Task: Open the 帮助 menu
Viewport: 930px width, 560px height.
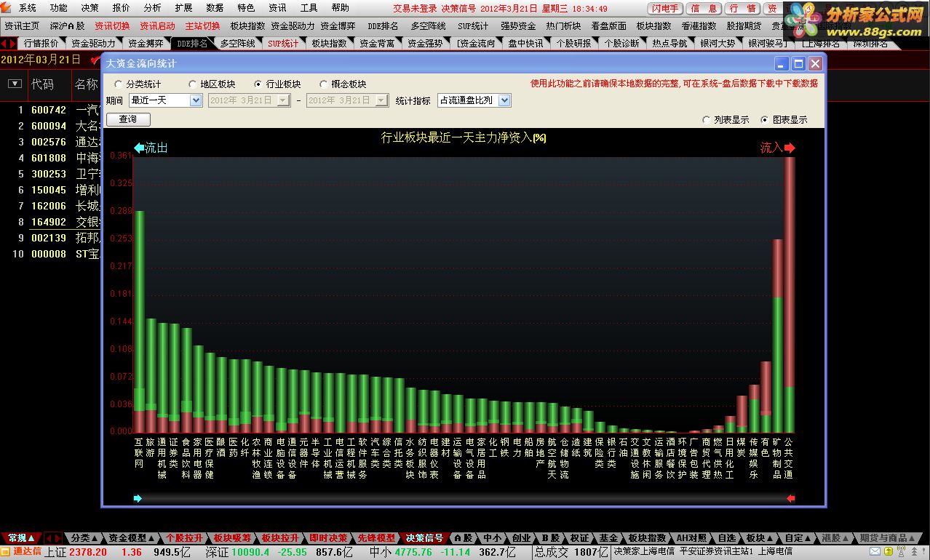Action: (341, 8)
